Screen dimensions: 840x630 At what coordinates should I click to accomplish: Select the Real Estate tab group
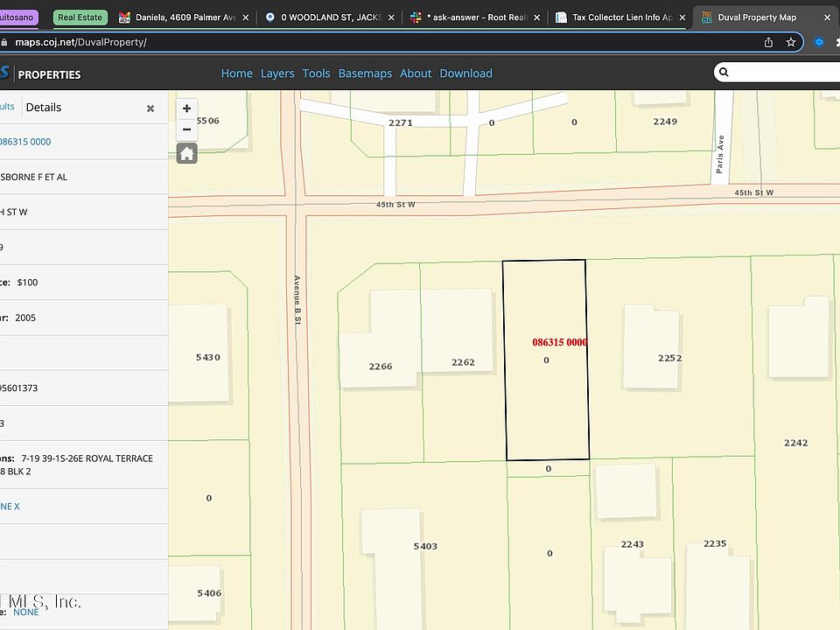coord(80,17)
